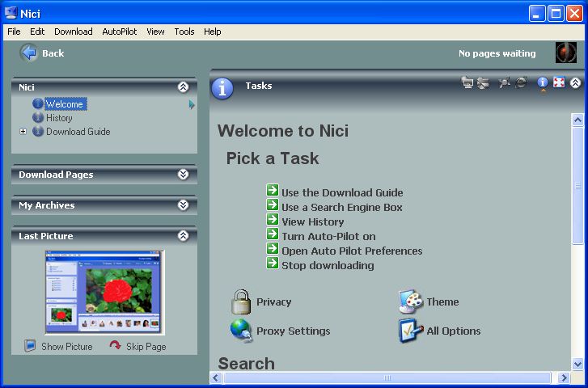Click the vertical scrollbar up arrow

pos(577,120)
